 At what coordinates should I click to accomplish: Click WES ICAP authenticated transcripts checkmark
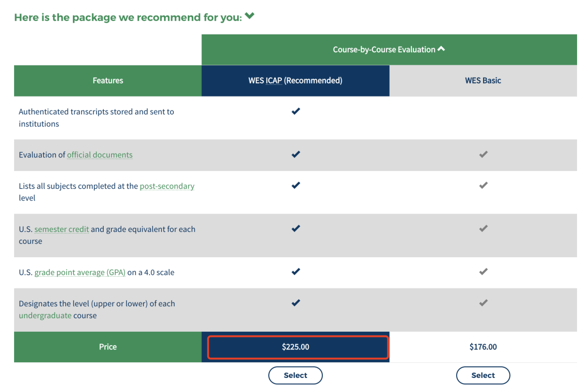295,112
